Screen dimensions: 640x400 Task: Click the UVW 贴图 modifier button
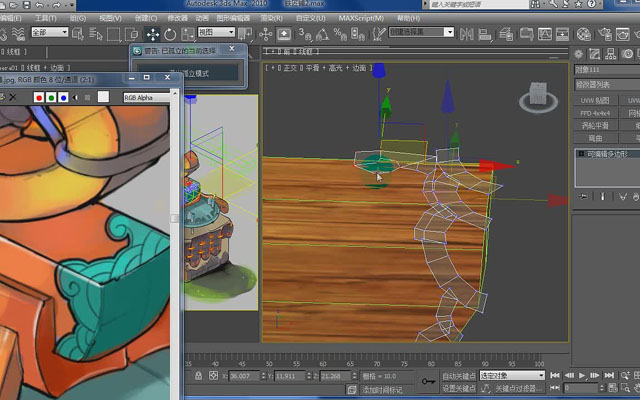point(595,100)
